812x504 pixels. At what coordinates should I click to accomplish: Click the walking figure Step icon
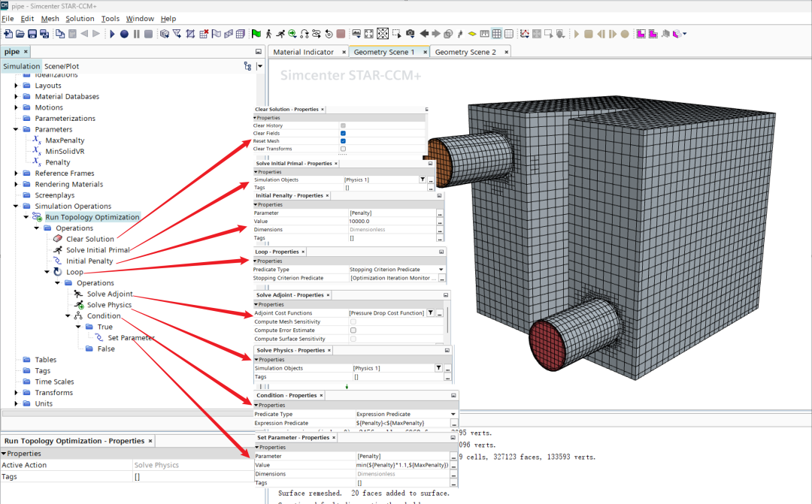coord(268,34)
